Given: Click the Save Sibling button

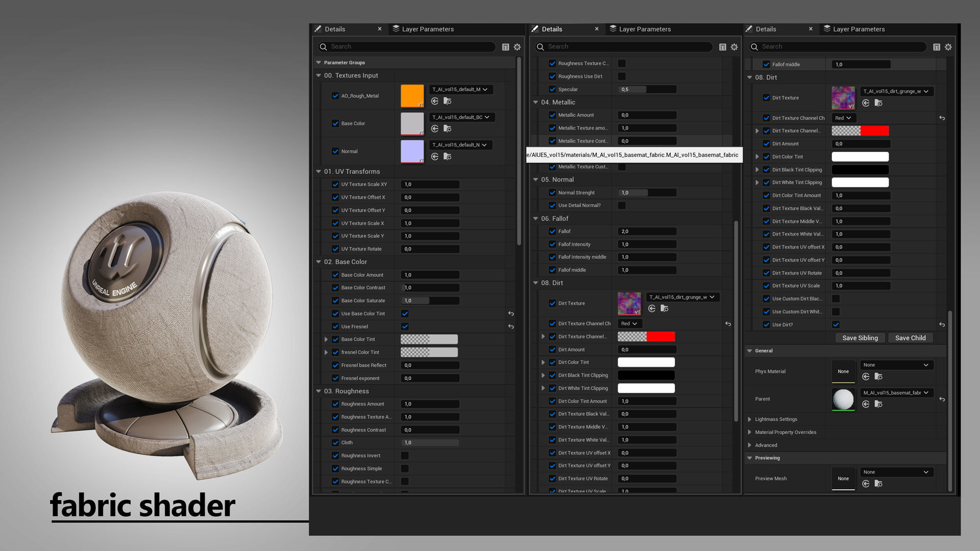Looking at the screenshot, I should 860,338.
